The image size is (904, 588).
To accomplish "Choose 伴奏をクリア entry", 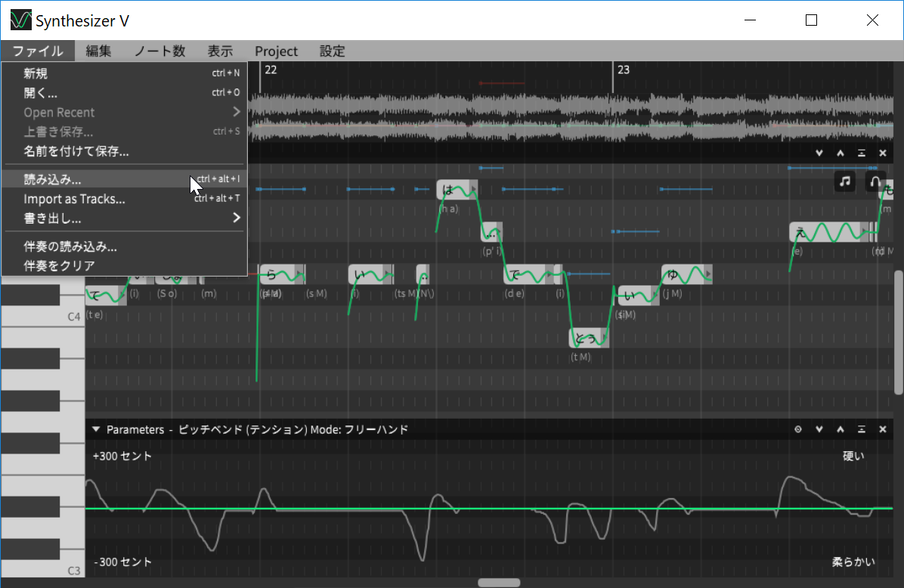I will [x=125, y=266].
